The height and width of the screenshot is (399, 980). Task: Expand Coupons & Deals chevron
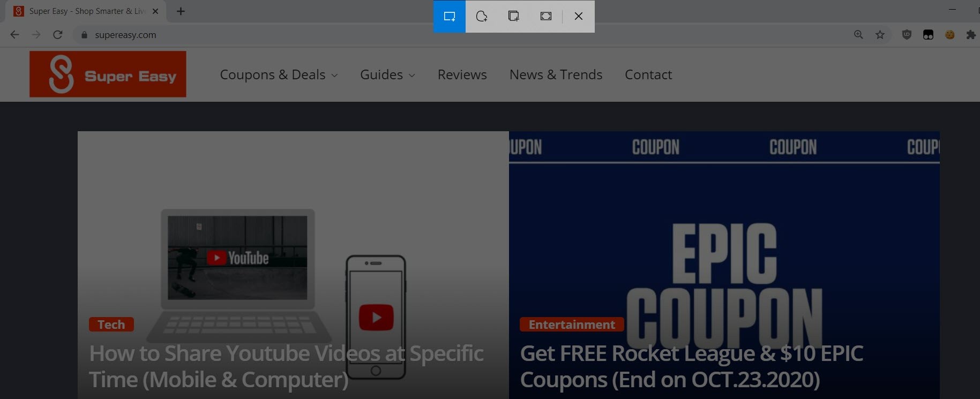pos(334,76)
